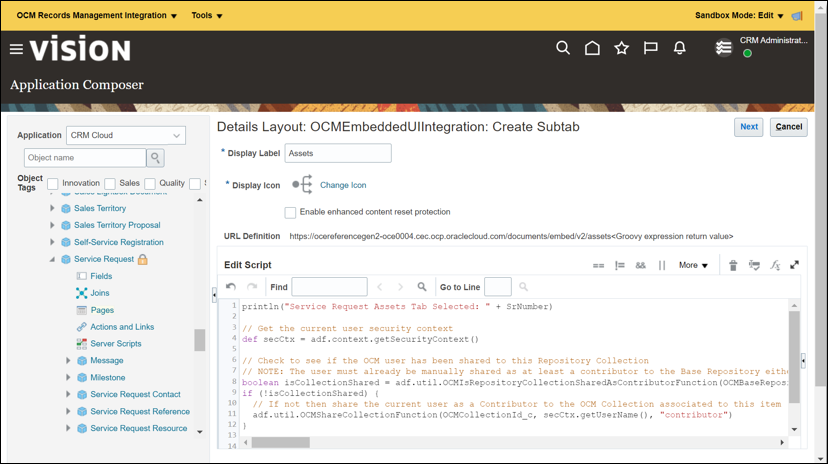This screenshot has width=828, height=464.
Task: Expand Service Request Reference node
Action: point(68,411)
